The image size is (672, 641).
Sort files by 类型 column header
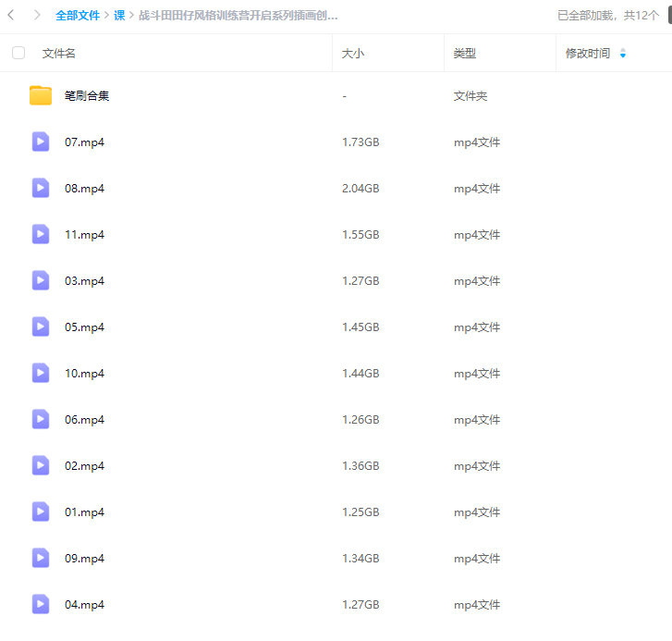[x=464, y=54]
